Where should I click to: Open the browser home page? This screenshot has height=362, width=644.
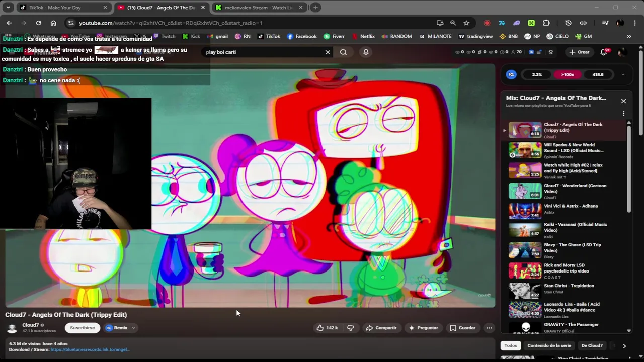pos(53,23)
